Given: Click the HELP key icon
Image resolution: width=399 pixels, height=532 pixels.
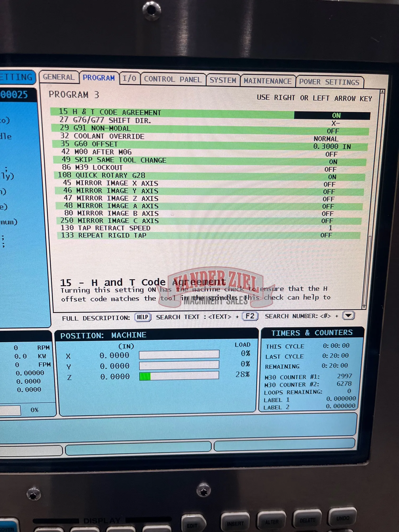Looking at the screenshot, I should click(x=142, y=317).
